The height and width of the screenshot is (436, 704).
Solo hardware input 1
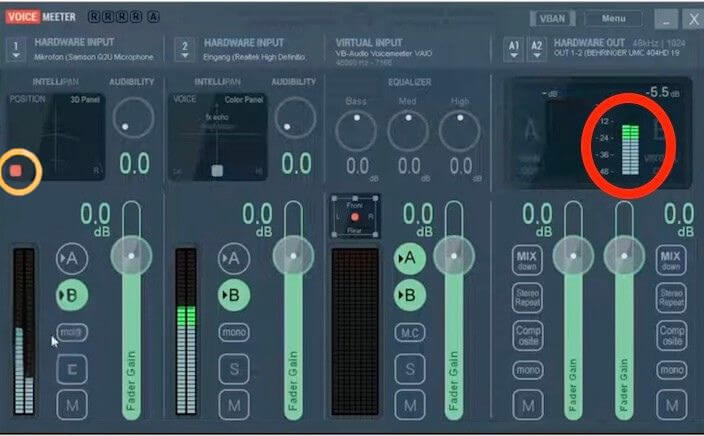pyautogui.click(x=72, y=369)
